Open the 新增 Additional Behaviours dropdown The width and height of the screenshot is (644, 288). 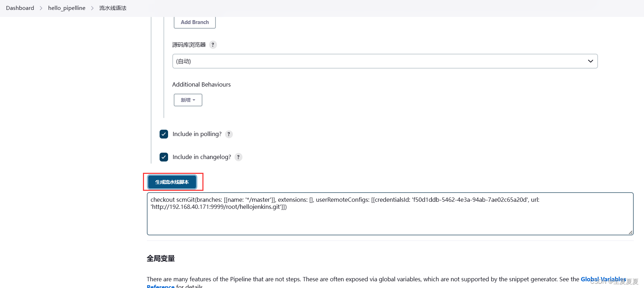188,100
